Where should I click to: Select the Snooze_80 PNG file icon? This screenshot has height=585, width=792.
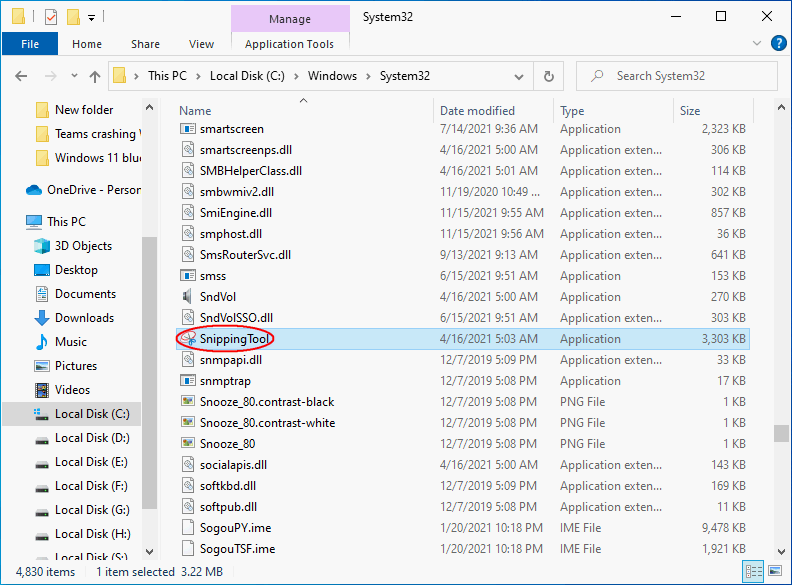188,444
